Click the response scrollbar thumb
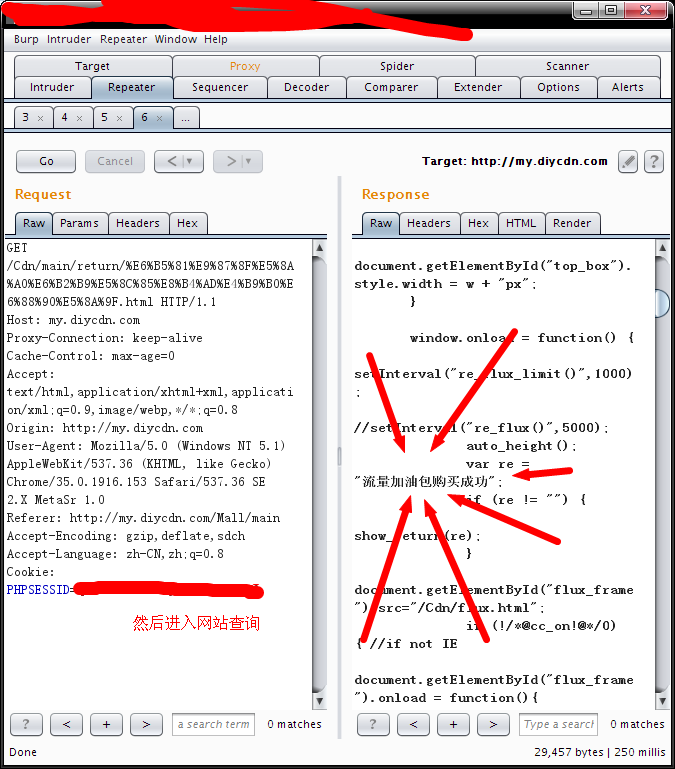The height and width of the screenshot is (769, 675). [662, 303]
